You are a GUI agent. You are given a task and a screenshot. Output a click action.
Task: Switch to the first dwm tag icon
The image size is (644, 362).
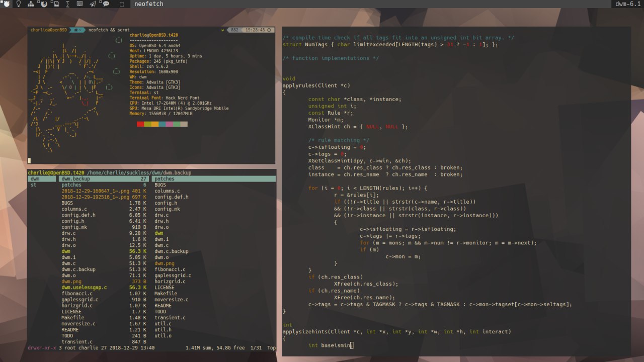(6, 4)
